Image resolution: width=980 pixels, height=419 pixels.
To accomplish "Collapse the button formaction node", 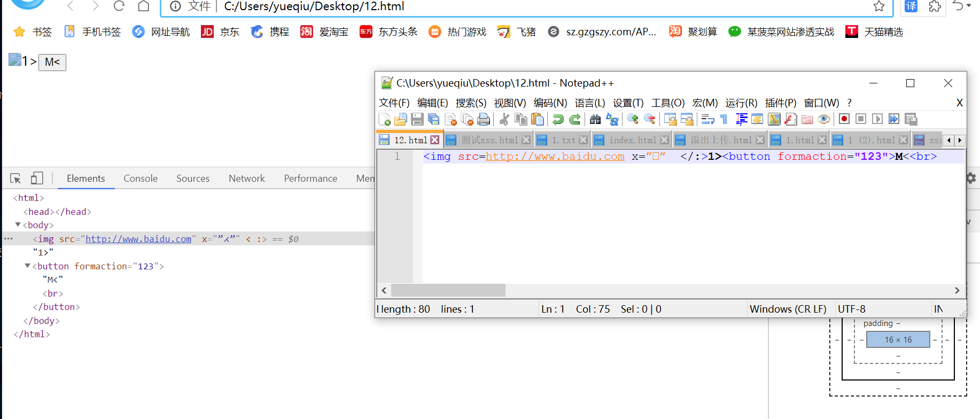I will (x=28, y=266).
